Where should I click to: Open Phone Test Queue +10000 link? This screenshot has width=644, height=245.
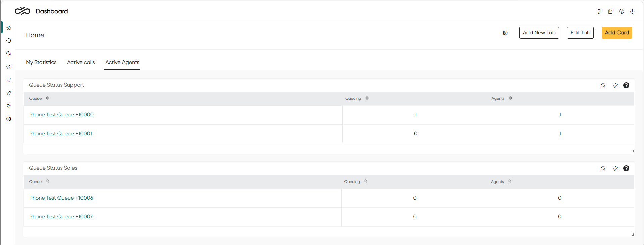click(x=61, y=115)
